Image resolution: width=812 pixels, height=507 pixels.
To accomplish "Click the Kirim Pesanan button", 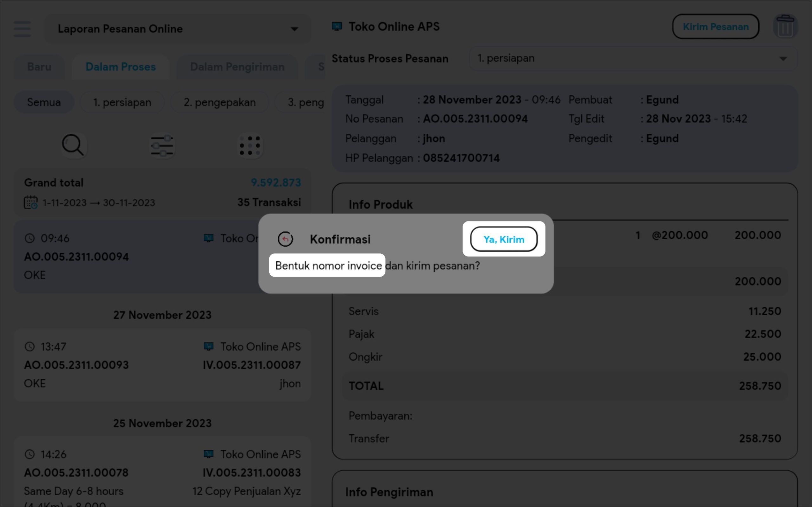I will coord(715,27).
